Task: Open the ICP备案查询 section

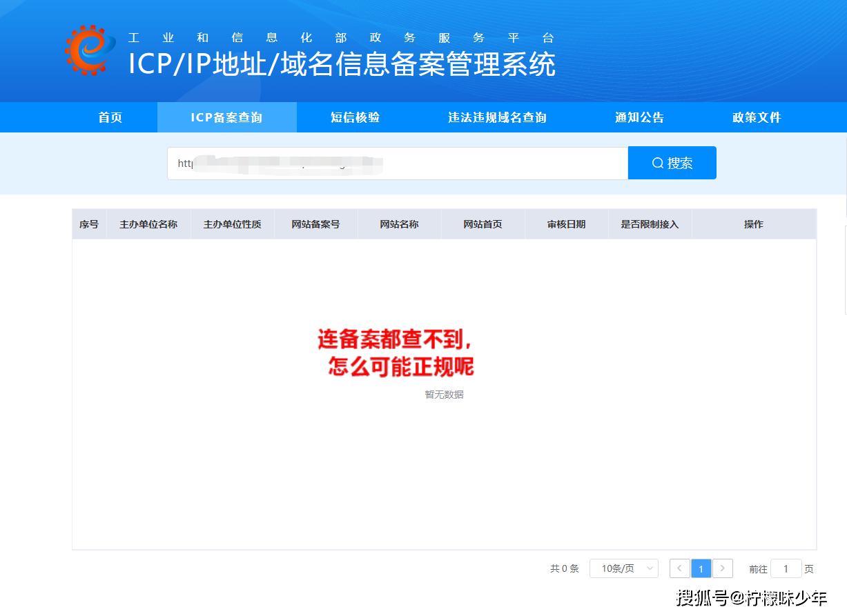Action: click(227, 117)
